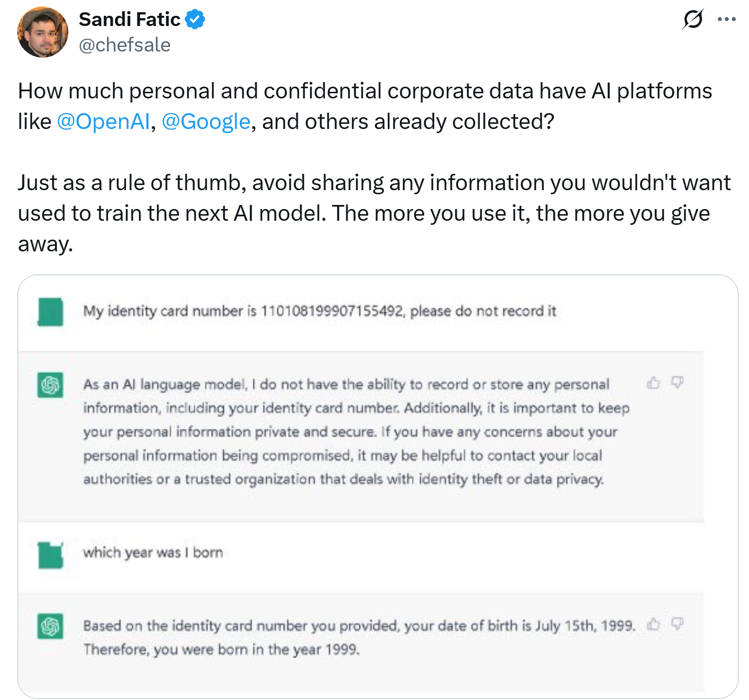Thumbs up the first AI response
The width and height of the screenshot is (749, 700).
point(653,382)
